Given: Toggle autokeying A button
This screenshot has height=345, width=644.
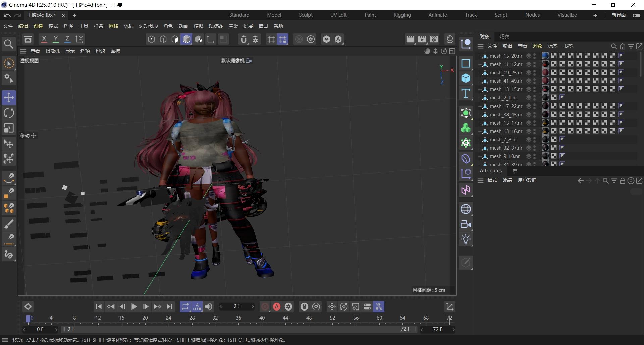Looking at the screenshot, I should 276,306.
